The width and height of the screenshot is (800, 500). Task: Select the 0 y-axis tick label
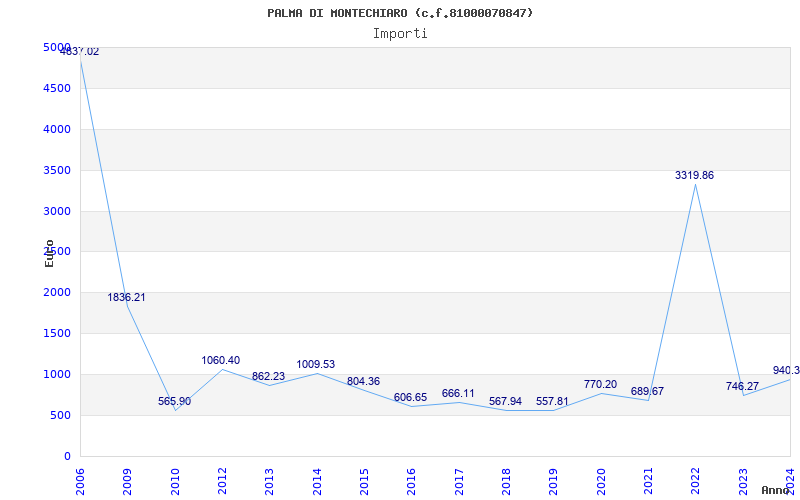pyautogui.click(x=67, y=457)
